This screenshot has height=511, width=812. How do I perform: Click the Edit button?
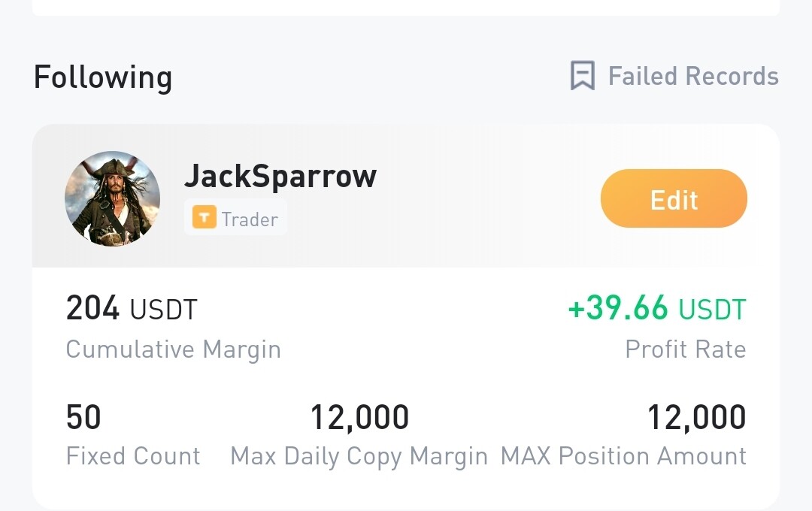pos(674,198)
